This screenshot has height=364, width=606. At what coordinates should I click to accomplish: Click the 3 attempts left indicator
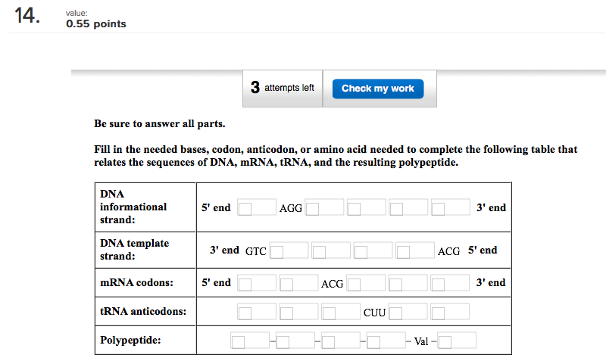(x=283, y=89)
